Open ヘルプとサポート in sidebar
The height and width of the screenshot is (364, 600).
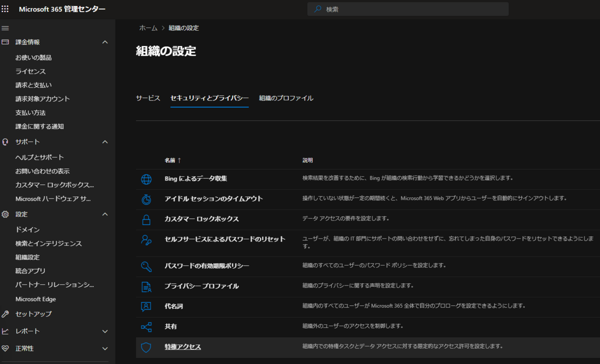pos(39,157)
